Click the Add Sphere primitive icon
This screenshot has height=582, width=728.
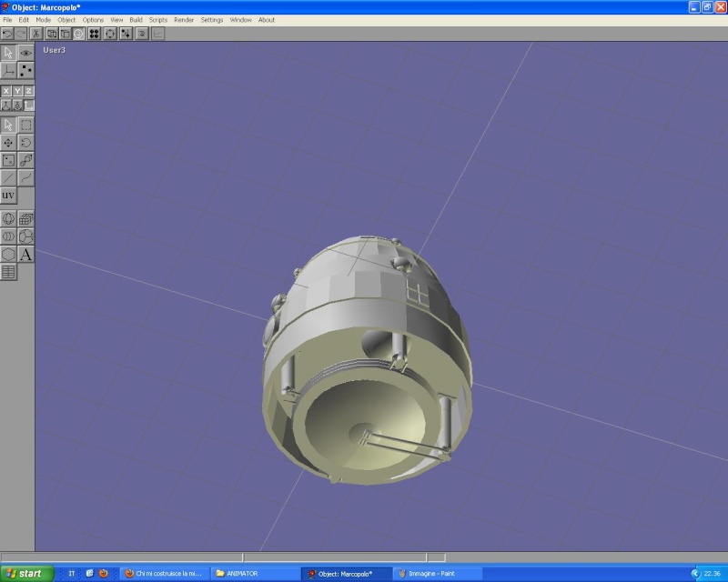(x=8, y=219)
